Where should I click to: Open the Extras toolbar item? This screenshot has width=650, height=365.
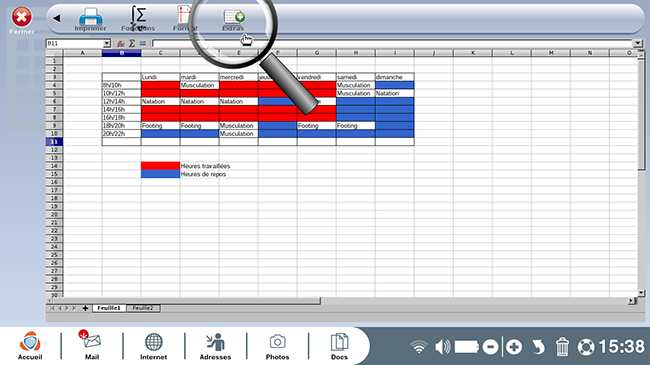point(233,20)
